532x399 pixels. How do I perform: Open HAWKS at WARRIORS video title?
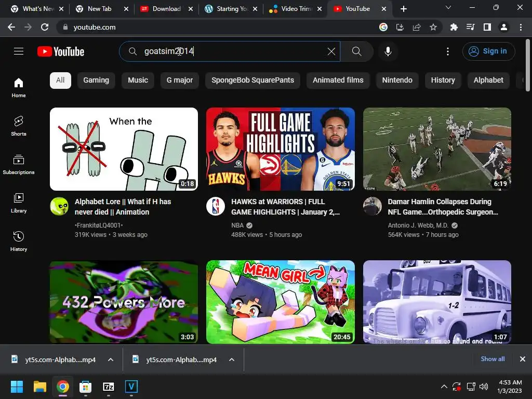[285, 207]
